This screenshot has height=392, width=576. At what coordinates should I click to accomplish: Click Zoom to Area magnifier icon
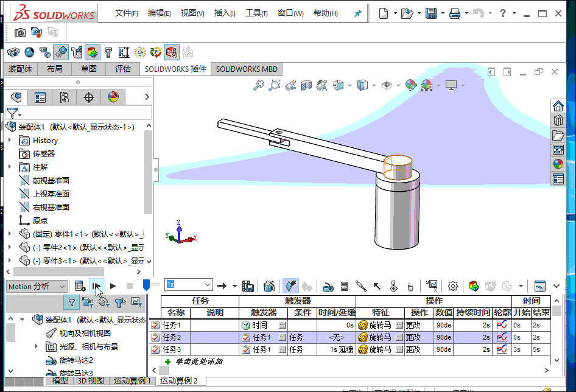(x=275, y=85)
